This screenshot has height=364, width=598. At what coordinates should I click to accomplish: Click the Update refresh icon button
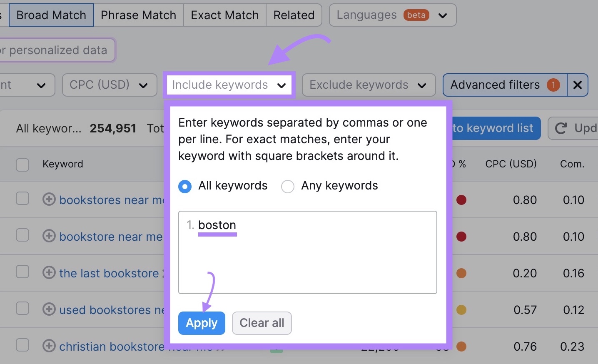pyautogui.click(x=573, y=128)
